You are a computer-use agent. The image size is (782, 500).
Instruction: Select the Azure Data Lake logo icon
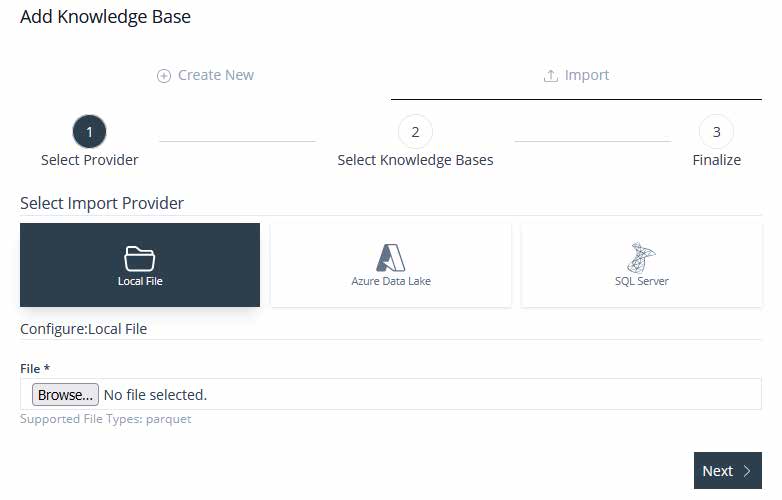[391, 257]
